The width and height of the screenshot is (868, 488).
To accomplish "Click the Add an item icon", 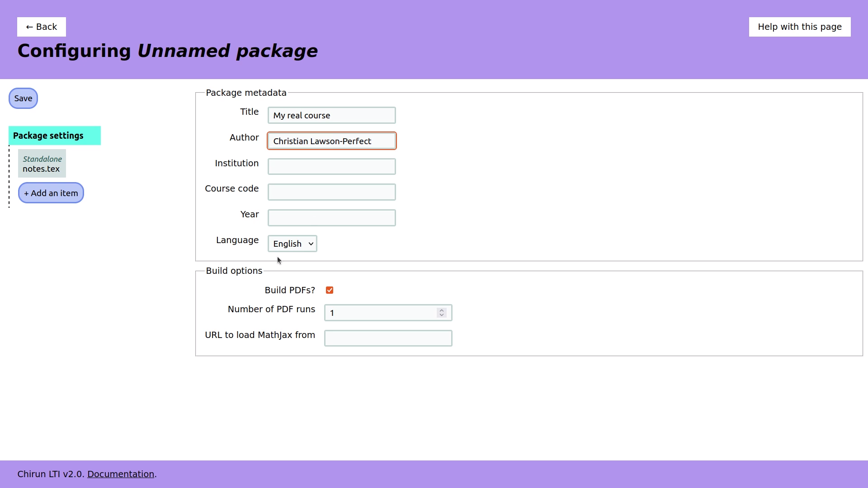I will tap(51, 193).
